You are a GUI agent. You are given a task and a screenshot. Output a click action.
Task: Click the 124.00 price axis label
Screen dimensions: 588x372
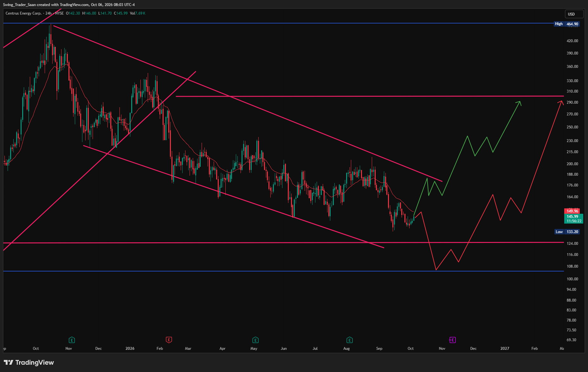572,244
